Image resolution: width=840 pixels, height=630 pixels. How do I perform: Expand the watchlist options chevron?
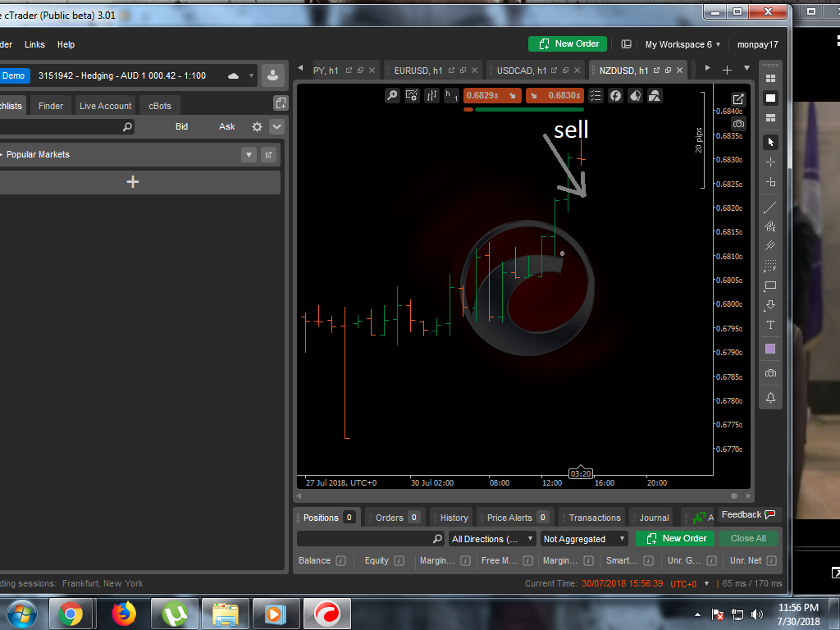point(276,127)
